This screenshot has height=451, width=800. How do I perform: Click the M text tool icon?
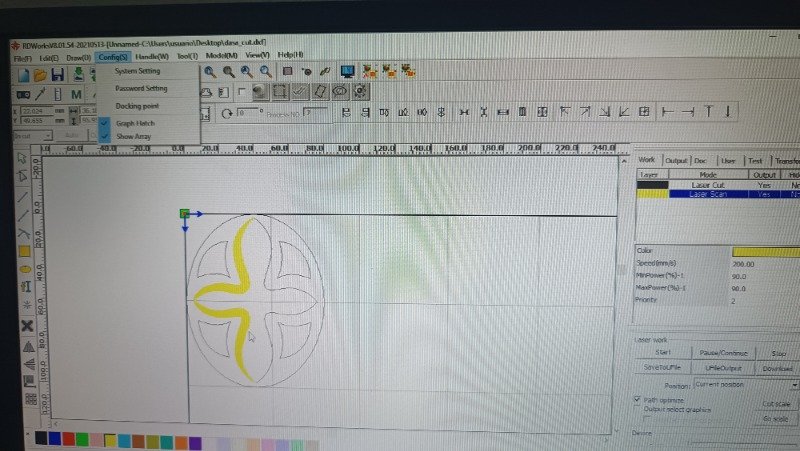[76, 94]
